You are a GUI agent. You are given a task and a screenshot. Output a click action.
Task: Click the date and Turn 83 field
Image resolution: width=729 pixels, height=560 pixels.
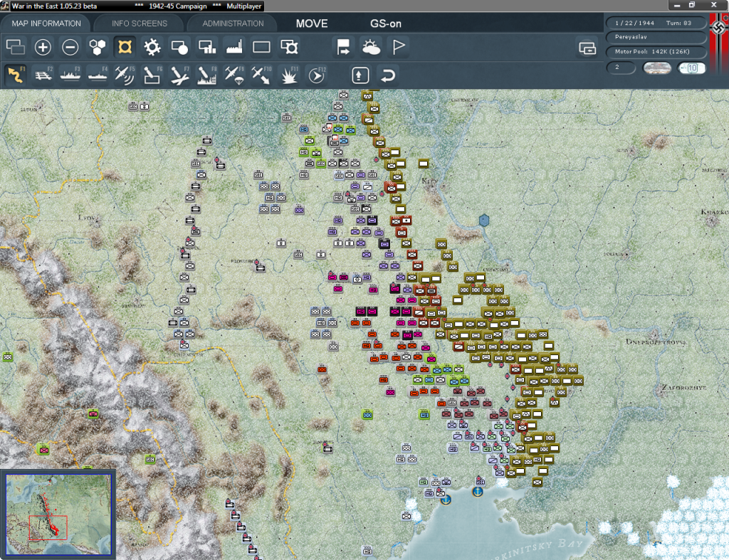pos(656,23)
